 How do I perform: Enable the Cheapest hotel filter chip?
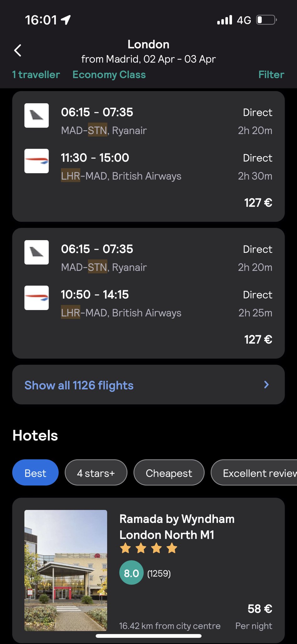coord(169,473)
